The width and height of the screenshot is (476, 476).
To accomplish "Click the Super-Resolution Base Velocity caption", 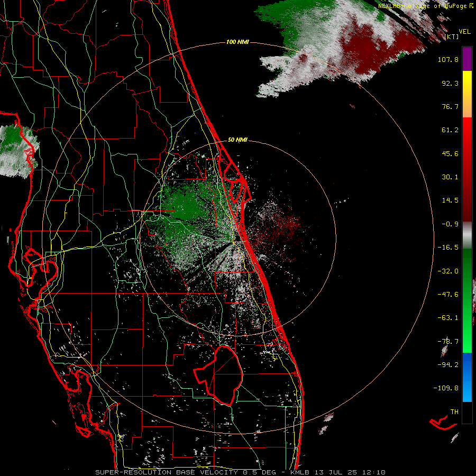I will pyautogui.click(x=241, y=472).
